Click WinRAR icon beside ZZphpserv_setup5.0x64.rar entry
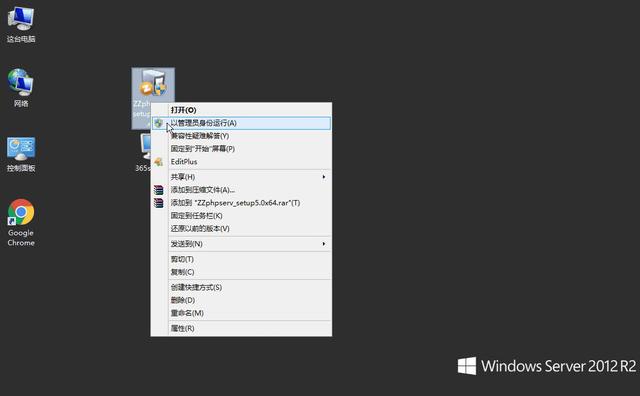This screenshot has height=396, width=640. [x=158, y=203]
